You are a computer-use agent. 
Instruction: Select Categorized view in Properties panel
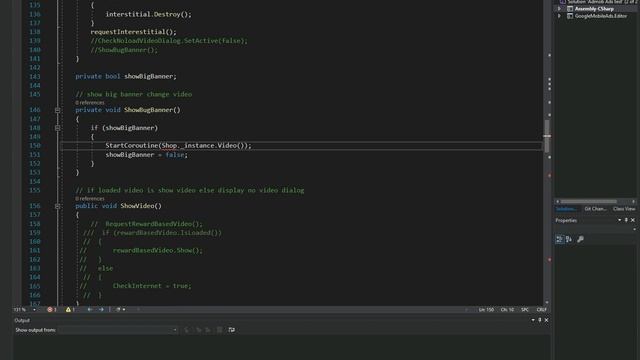click(x=559, y=239)
